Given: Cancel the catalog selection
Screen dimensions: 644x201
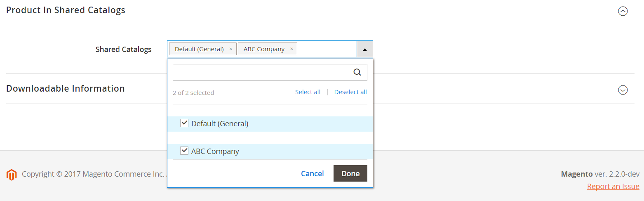Looking at the screenshot, I should (x=312, y=173).
